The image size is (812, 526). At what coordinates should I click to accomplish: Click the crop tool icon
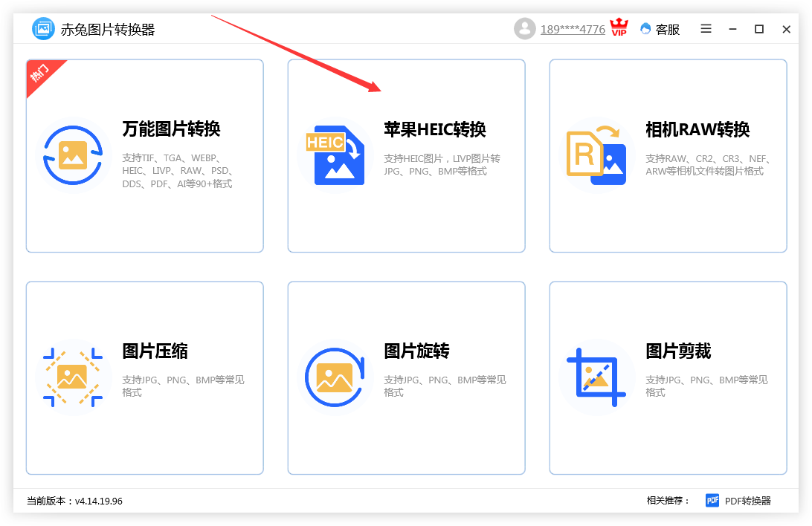596,377
